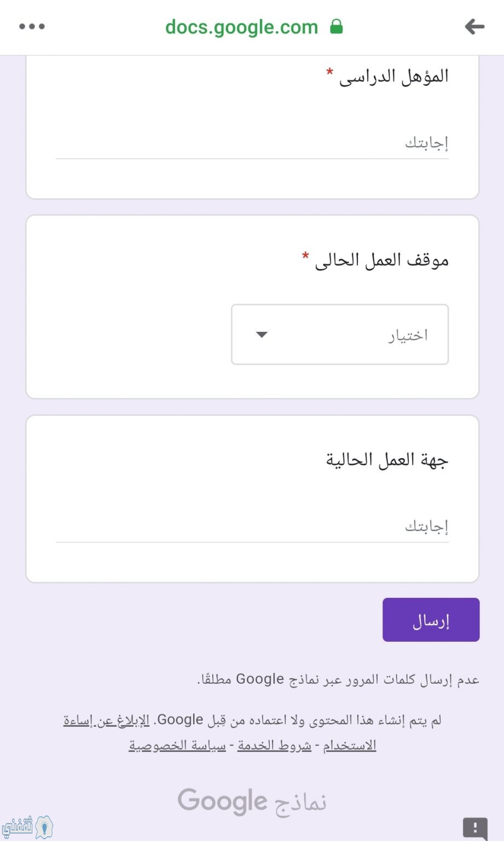Click the Google نماذج footer logo
The height and width of the screenshot is (841, 504).
(252, 802)
